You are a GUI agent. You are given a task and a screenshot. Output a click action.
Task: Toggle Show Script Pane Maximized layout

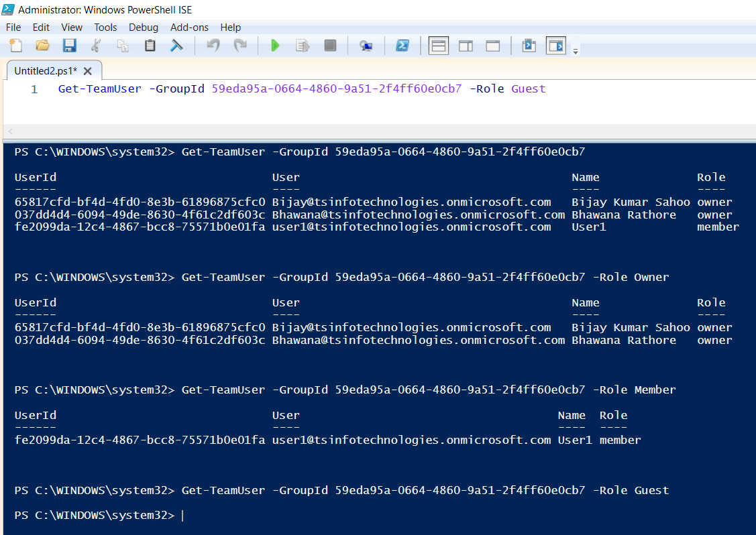click(493, 46)
